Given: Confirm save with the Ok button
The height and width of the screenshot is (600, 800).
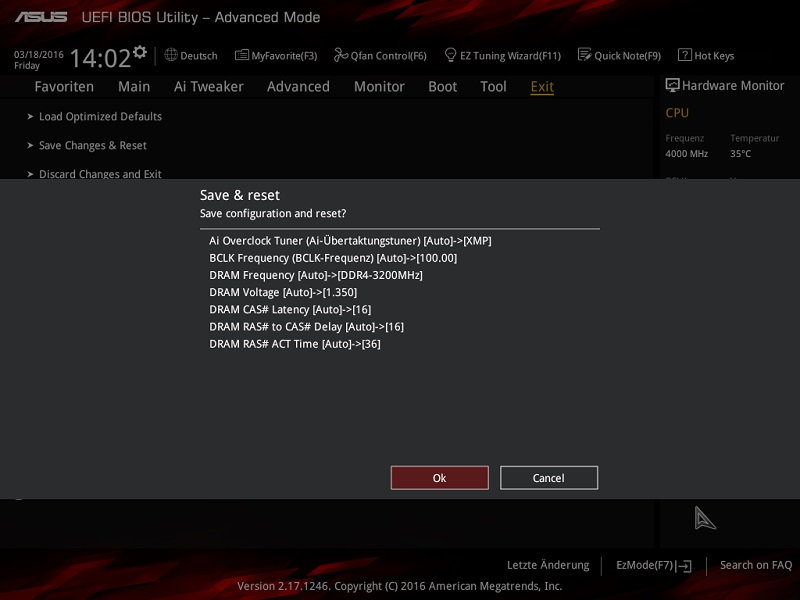Looking at the screenshot, I should (x=440, y=478).
